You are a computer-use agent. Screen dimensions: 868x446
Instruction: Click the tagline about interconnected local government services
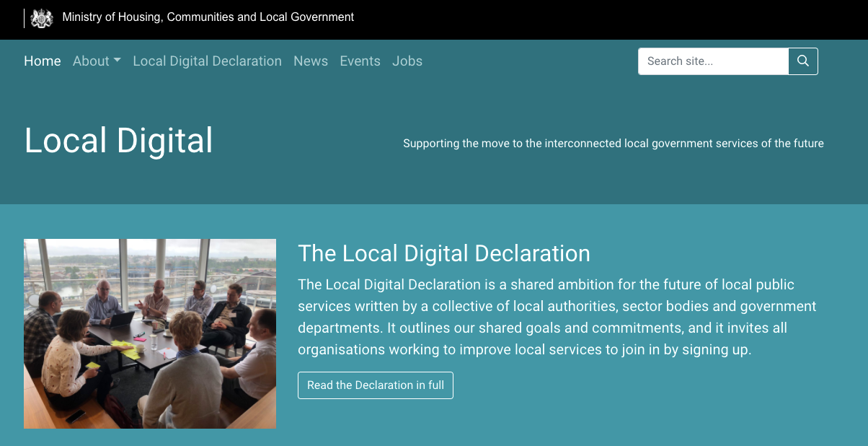(x=614, y=144)
